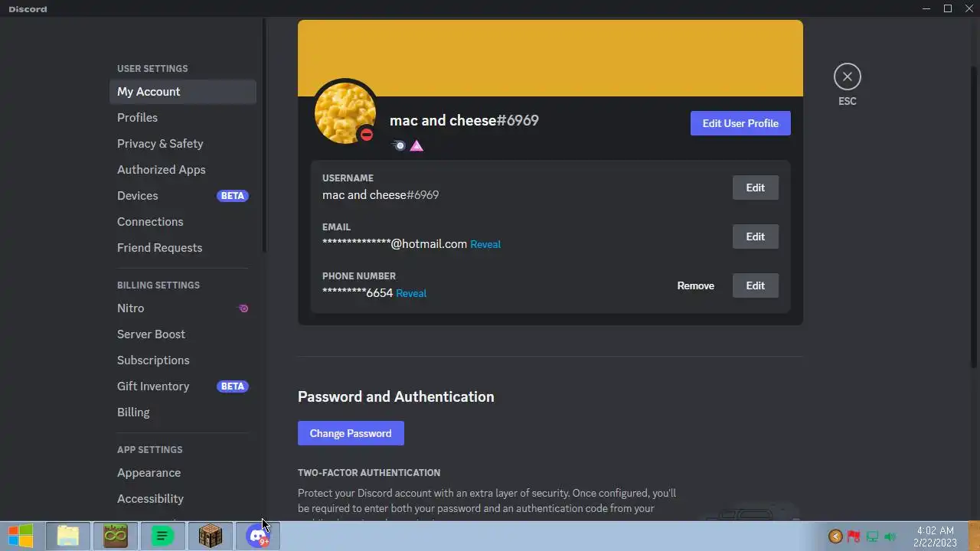Screen dimensions: 980x551
Task: Click the Change Password button
Action: click(351, 433)
